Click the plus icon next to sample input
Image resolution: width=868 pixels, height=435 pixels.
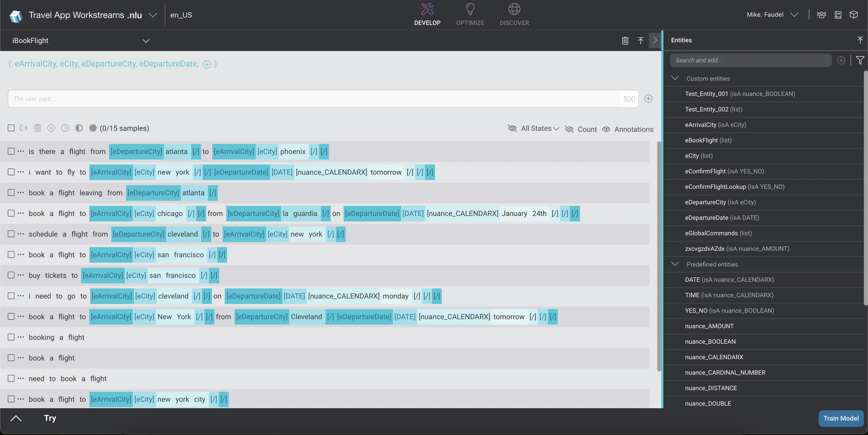tap(648, 99)
